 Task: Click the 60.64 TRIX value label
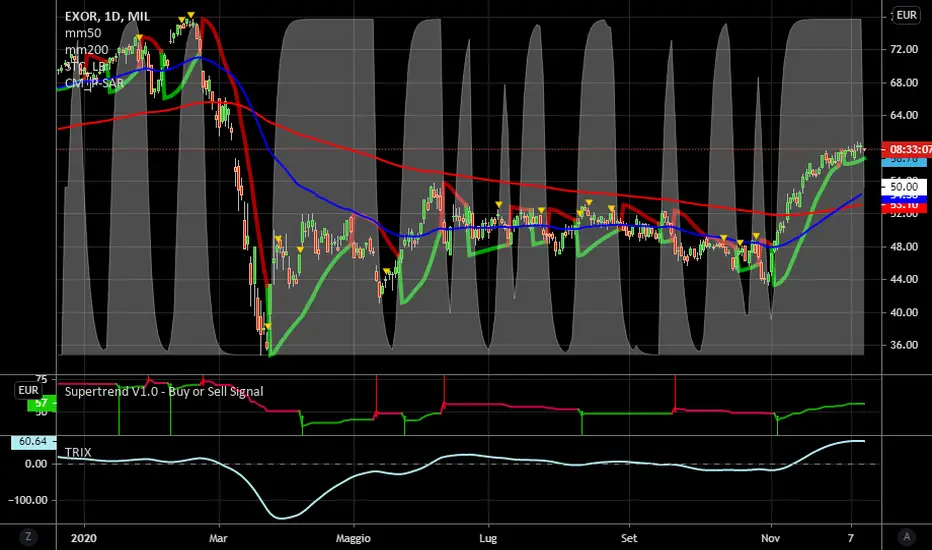point(33,441)
